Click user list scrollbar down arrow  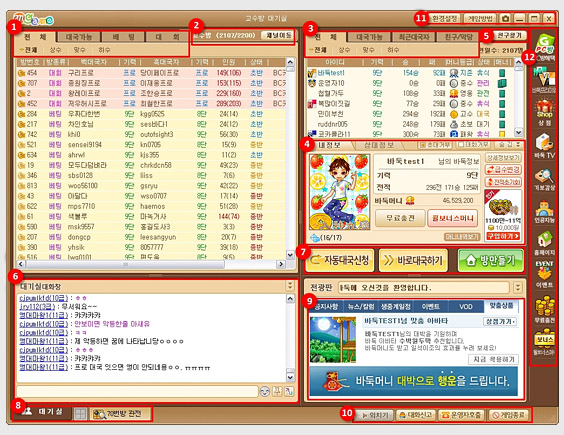[518, 132]
